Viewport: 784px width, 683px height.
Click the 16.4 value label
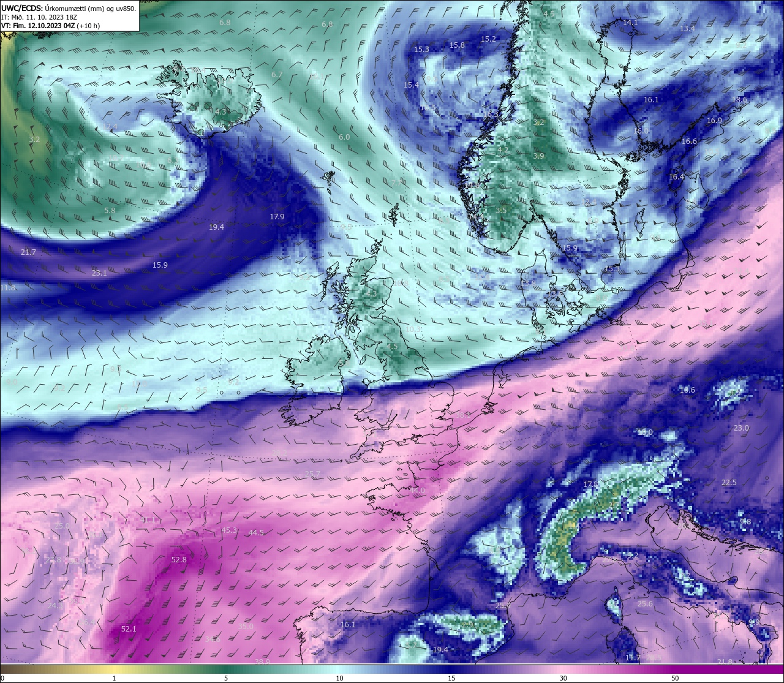click(676, 176)
